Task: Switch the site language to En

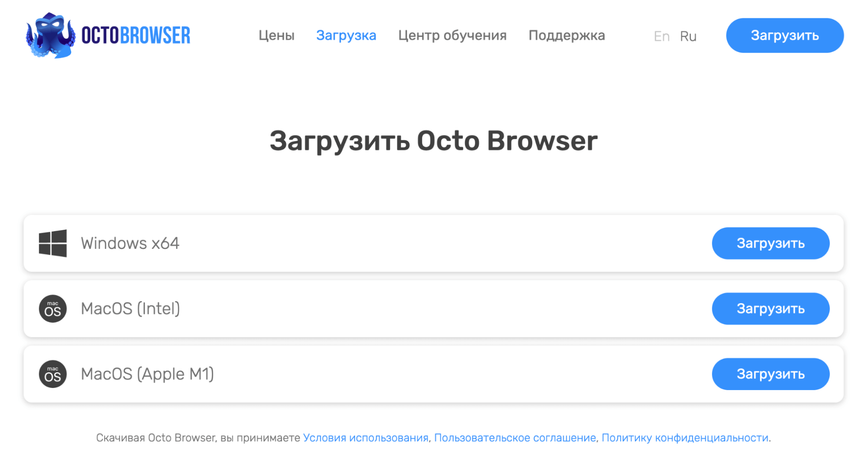Action: point(661,36)
